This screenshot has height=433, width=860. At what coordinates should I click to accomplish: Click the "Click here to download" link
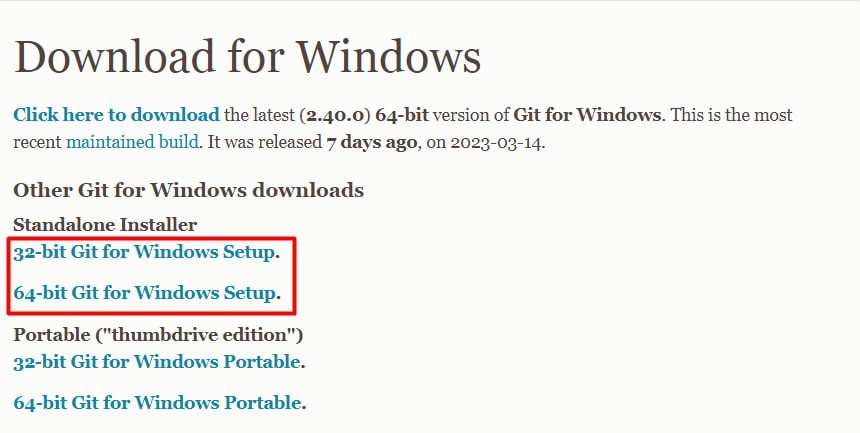(x=116, y=115)
